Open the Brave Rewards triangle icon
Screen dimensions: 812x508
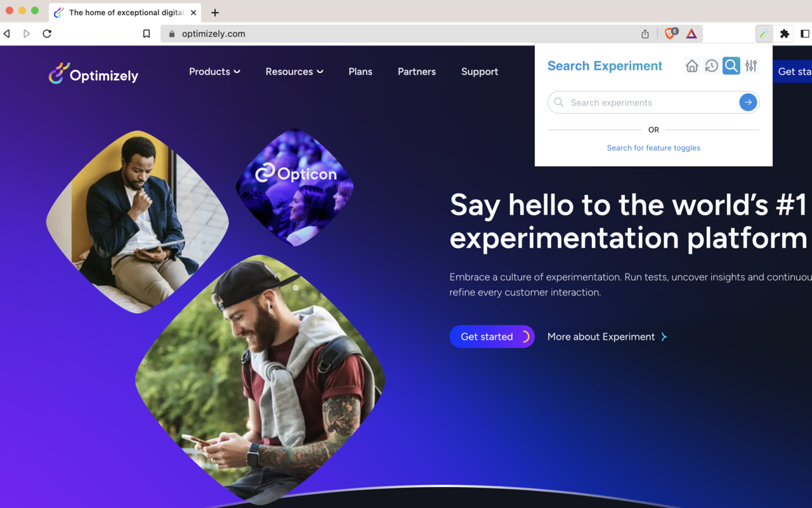691,34
